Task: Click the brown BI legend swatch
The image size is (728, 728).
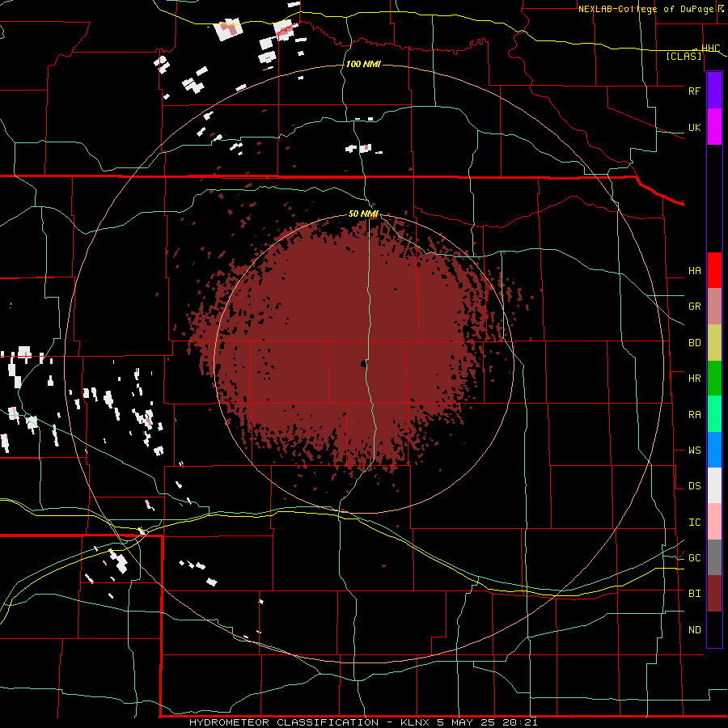Action: click(x=714, y=594)
